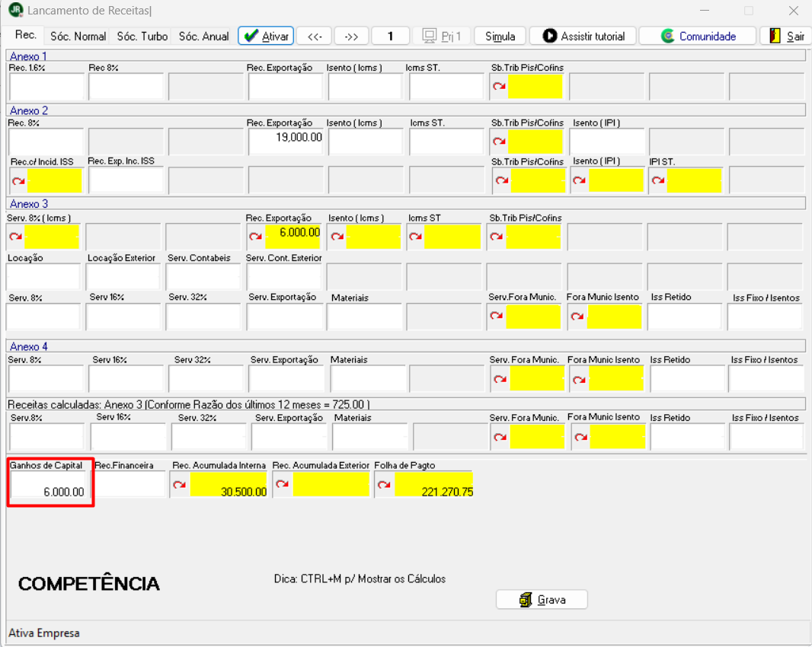Click the red arrow in Anexo 1 Sb.Trib Pis/Cofins

tap(499, 86)
